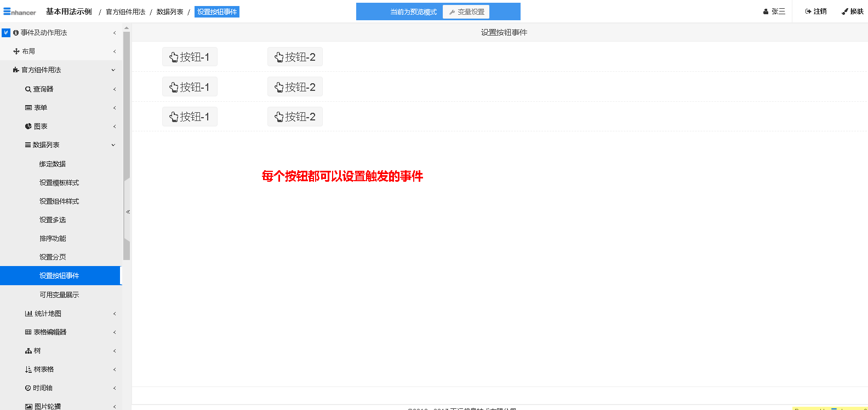
Task: Click the Enhancer logo icon
Action: [x=7, y=11]
